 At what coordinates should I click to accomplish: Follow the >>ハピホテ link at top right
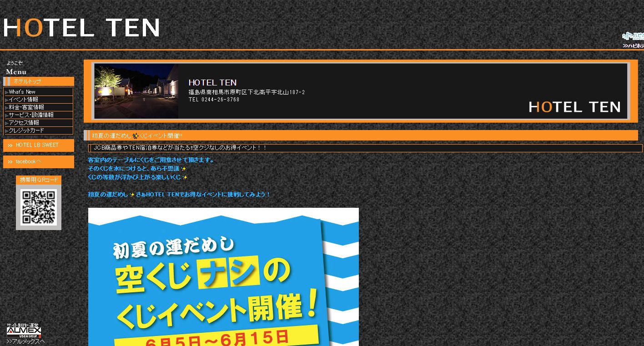tap(634, 45)
